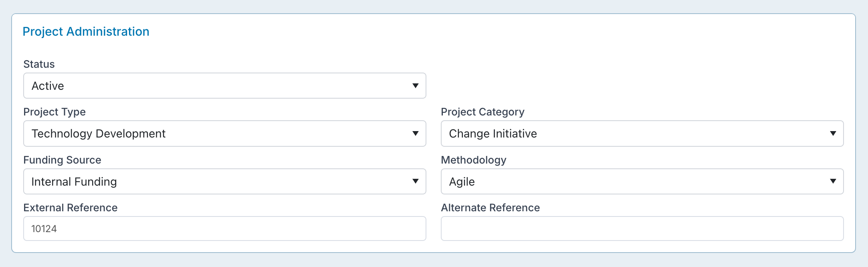Click the Project Type dropdown arrow
This screenshot has width=868, height=267.
416,133
